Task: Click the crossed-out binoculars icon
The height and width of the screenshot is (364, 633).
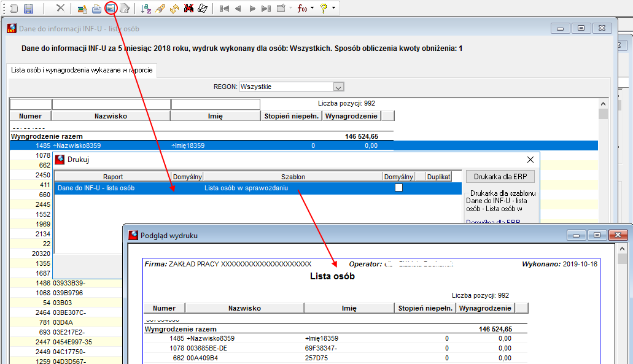Action: [x=188, y=9]
